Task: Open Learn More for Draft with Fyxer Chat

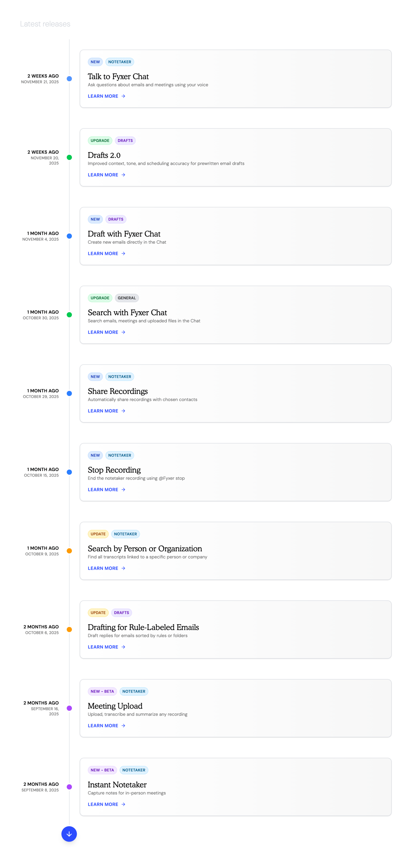Action: point(103,253)
